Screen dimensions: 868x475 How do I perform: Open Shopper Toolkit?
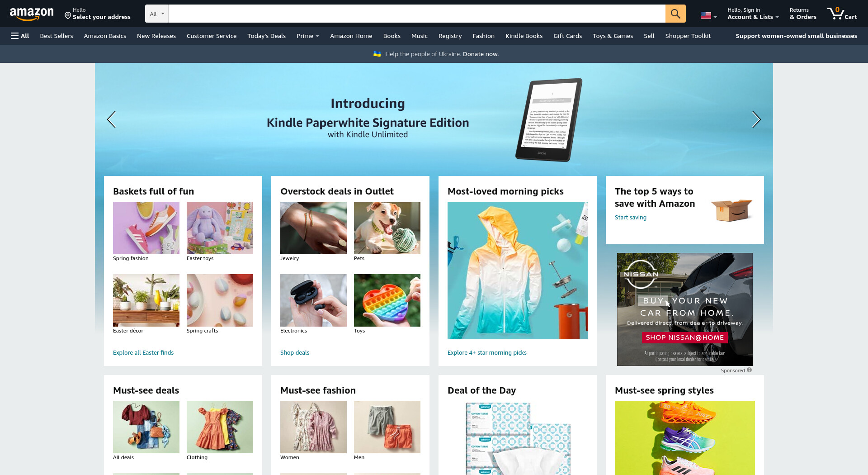click(x=688, y=36)
